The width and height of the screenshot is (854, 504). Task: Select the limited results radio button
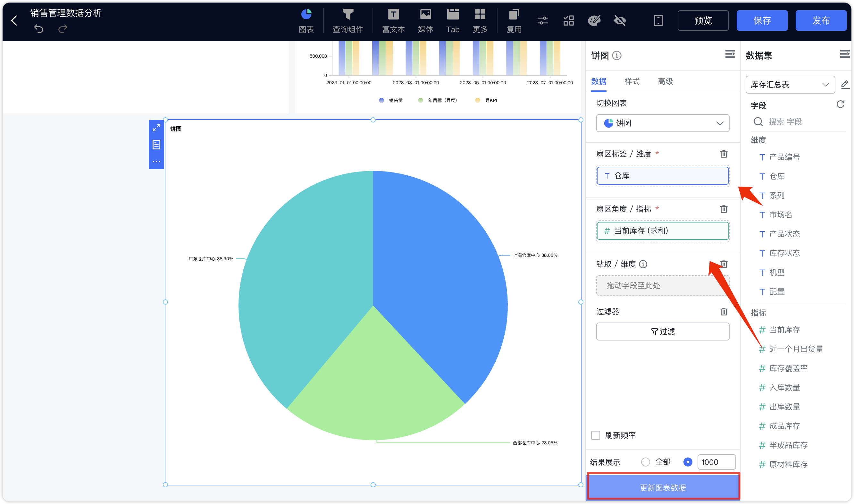coord(688,462)
